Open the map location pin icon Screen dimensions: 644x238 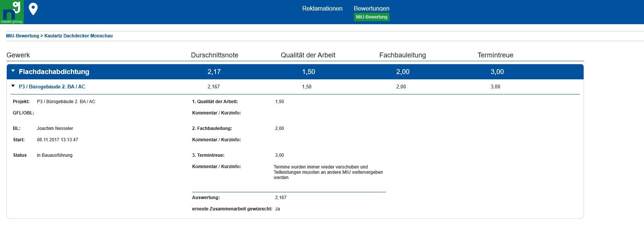point(33,9)
